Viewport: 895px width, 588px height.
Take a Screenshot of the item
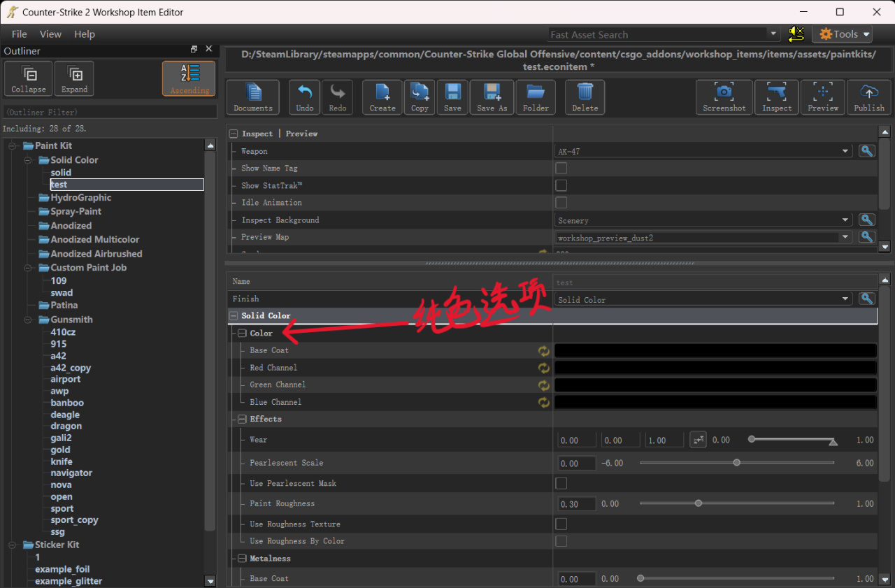(724, 97)
